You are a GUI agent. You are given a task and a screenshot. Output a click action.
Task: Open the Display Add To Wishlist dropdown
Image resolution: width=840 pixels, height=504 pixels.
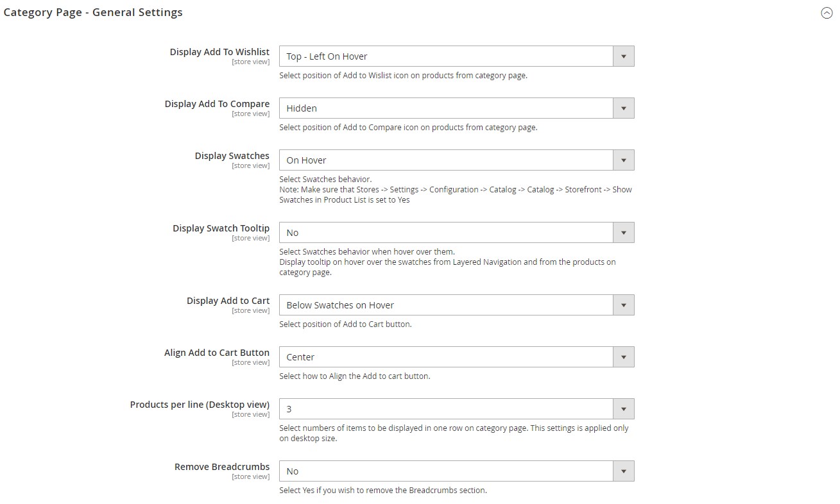pos(456,56)
